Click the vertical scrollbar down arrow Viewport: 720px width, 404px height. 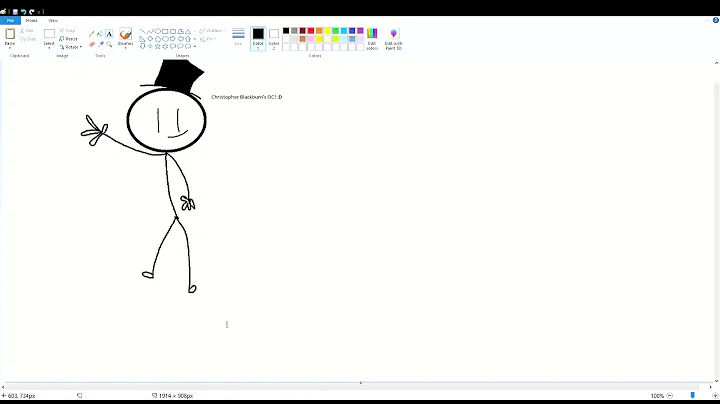click(x=716, y=381)
